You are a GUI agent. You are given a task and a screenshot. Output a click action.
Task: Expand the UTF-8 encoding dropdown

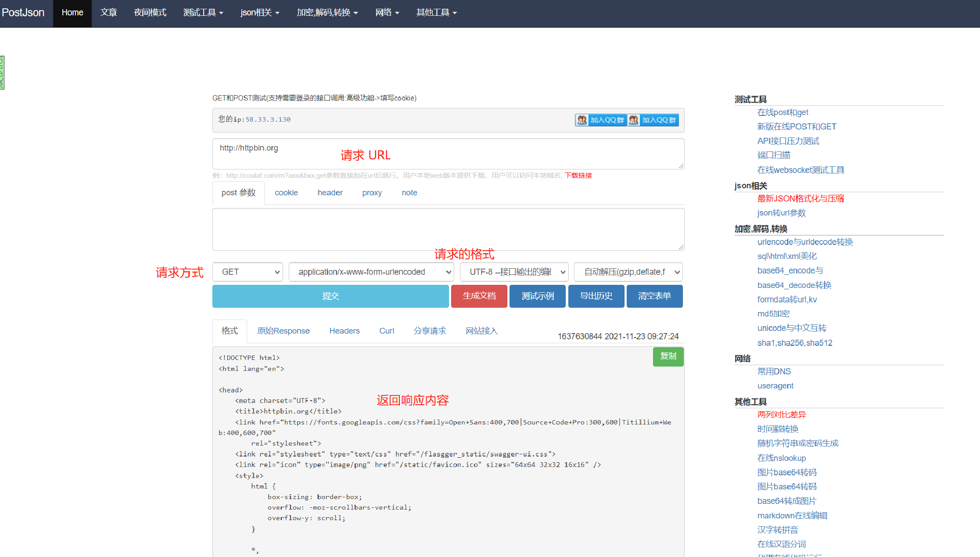click(x=514, y=272)
